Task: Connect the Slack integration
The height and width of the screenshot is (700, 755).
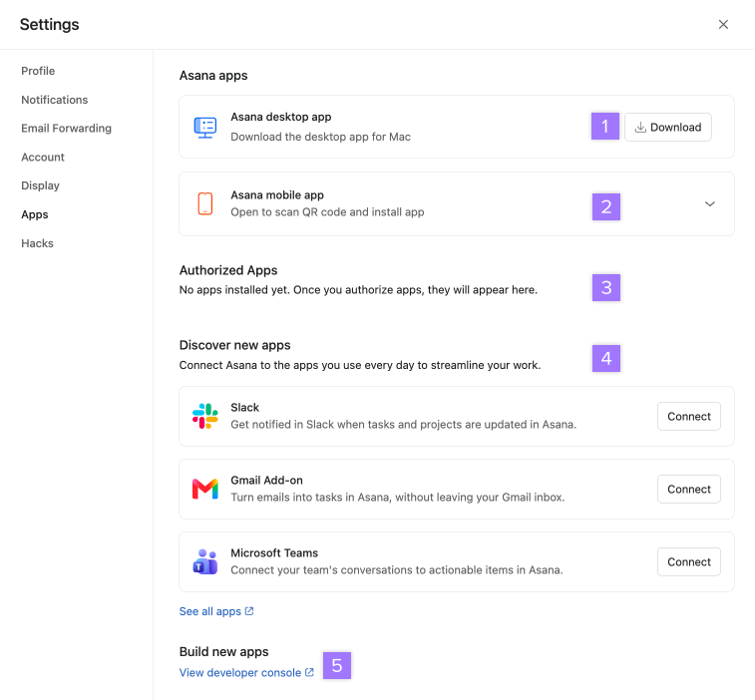Action: coord(689,417)
